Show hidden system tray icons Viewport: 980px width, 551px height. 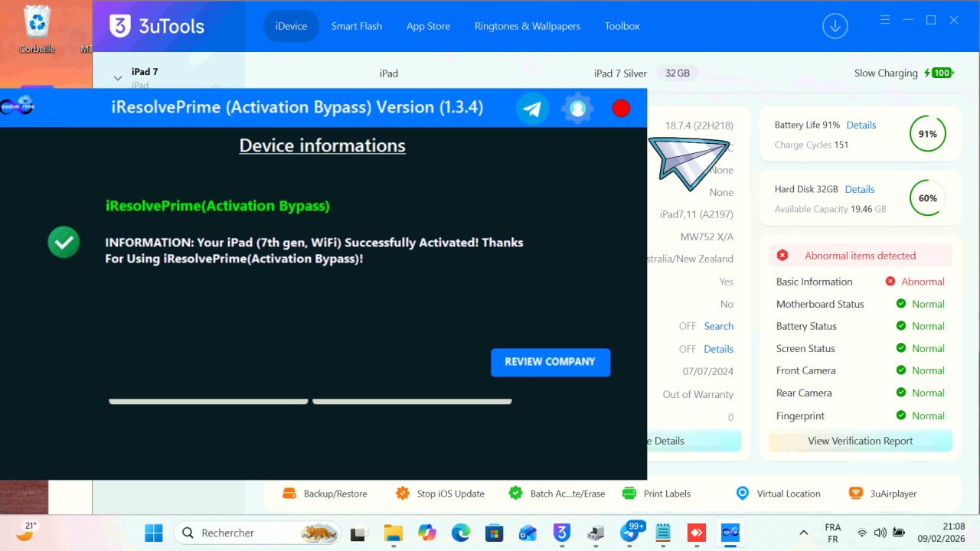click(803, 533)
